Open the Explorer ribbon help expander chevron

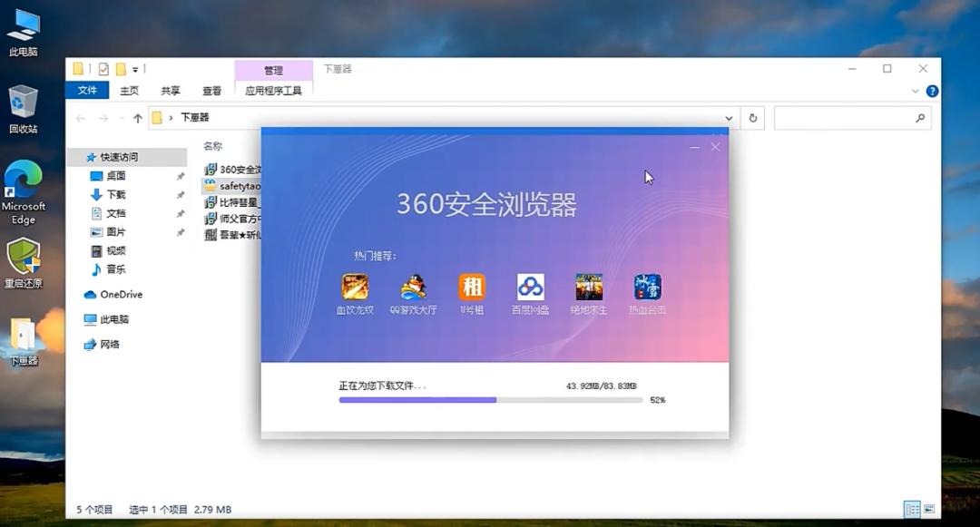[x=916, y=91]
